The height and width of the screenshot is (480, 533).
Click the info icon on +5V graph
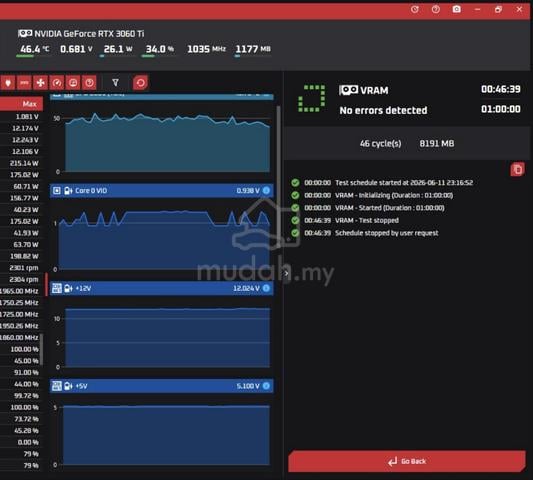266,386
